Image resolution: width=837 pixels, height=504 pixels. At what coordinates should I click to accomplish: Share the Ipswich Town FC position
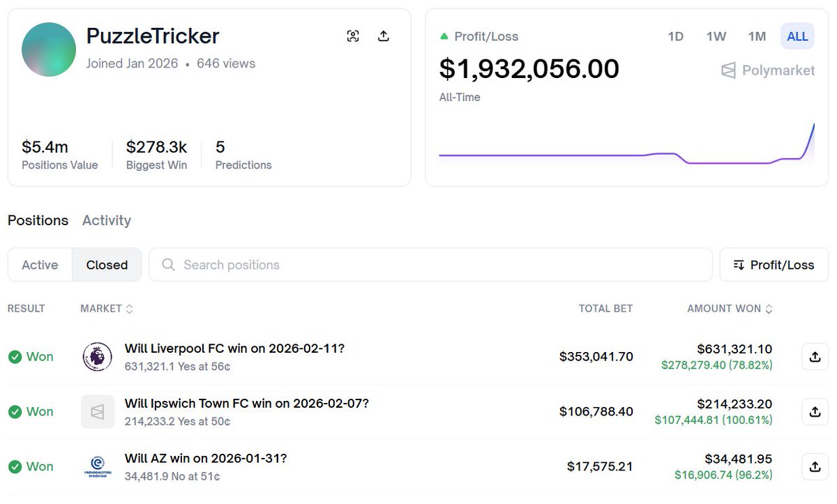(815, 412)
